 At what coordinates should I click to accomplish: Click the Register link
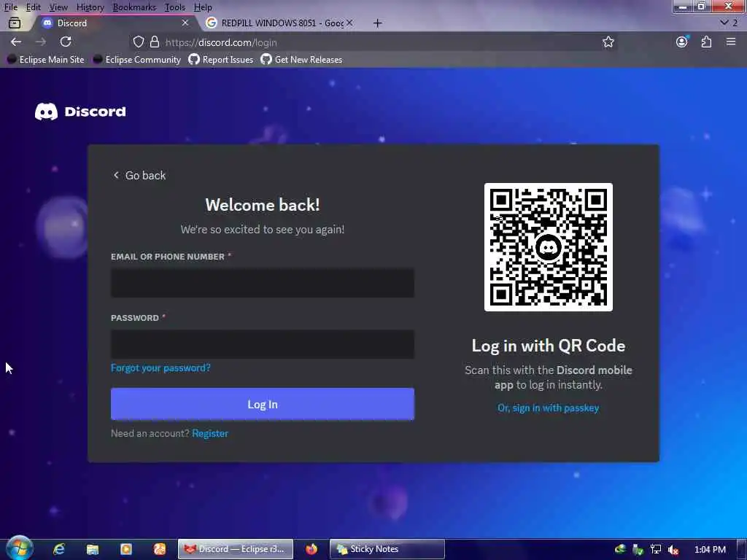210,433
